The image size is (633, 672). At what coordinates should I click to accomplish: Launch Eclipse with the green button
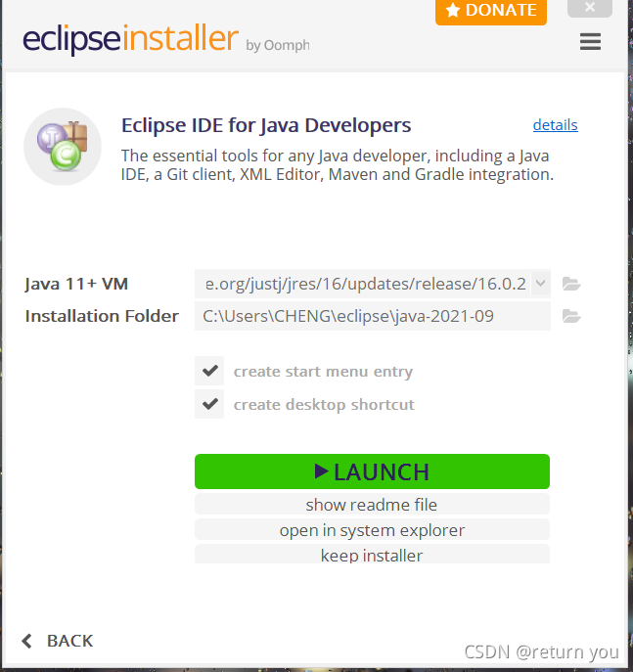pos(372,471)
